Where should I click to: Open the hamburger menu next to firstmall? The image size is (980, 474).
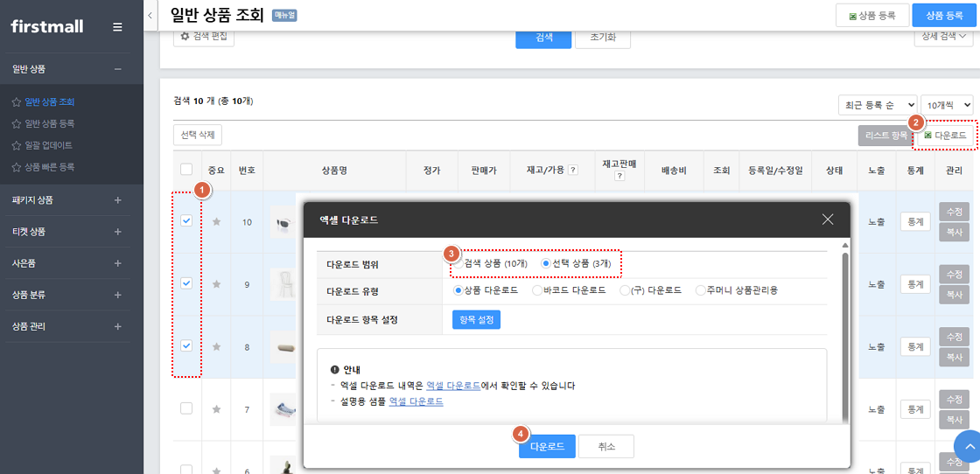click(117, 27)
